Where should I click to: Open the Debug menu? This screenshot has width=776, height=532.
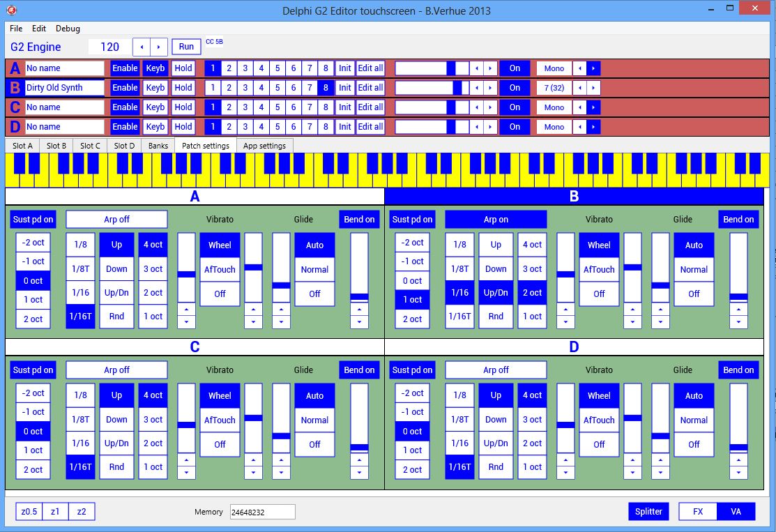(x=68, y=29)
